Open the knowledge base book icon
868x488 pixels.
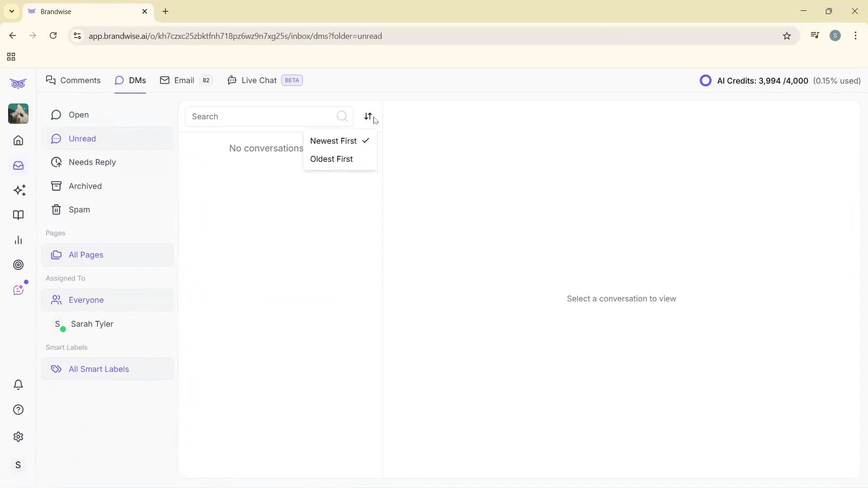[x=18, y=215]
